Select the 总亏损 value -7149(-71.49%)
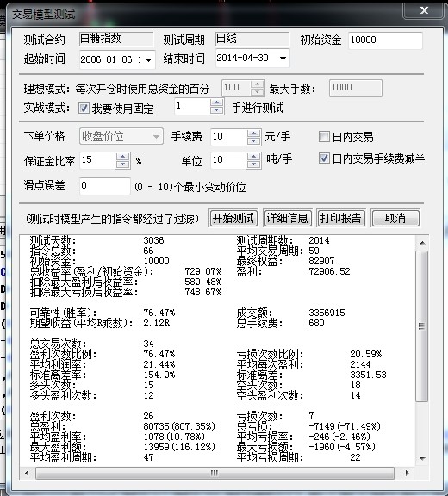The height and width of the screenshot is (496, 448). pos(345,426)
